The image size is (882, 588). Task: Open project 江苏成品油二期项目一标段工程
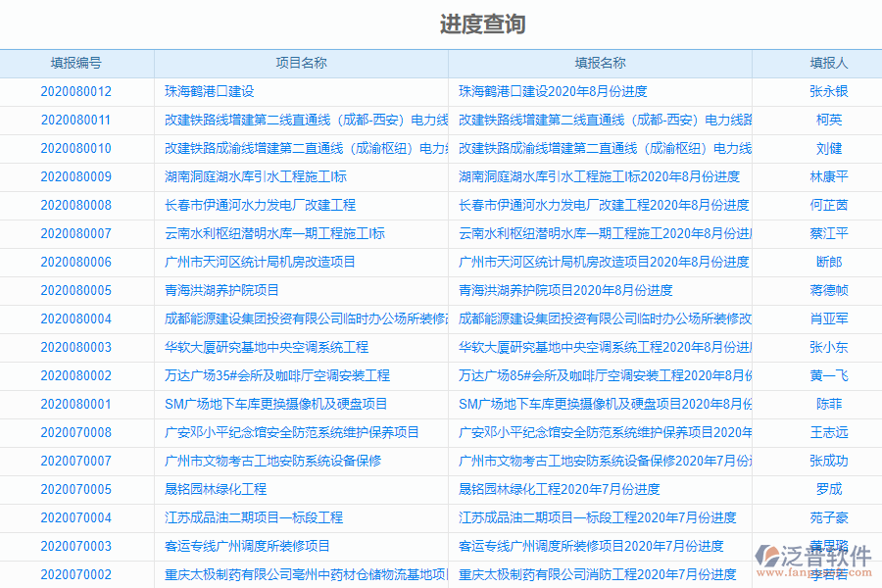257,516
